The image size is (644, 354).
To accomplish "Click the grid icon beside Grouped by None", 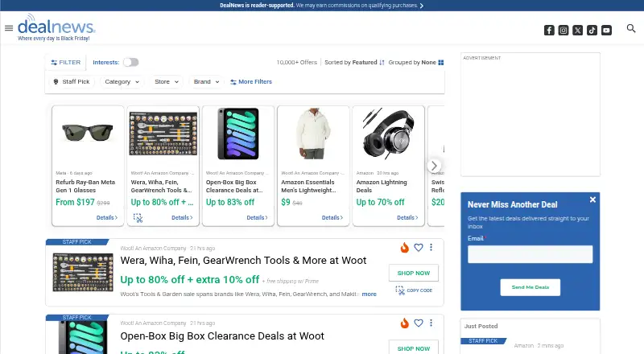I will [440, 63].
